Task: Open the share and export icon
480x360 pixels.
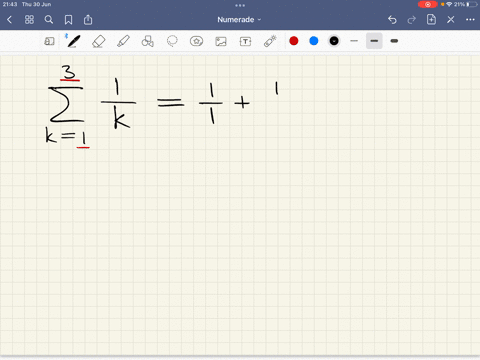Action: (88, 20)
